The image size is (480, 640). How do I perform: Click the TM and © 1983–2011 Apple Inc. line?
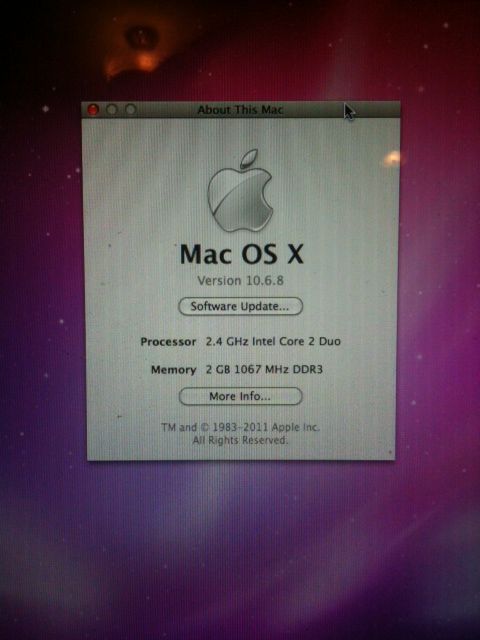[x=240, y=427]
